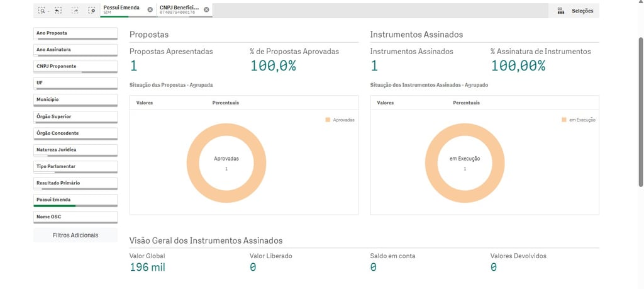The image size is (644, 289).
Task: Open the Resultado Primário filter
Action: coord(75,184)
